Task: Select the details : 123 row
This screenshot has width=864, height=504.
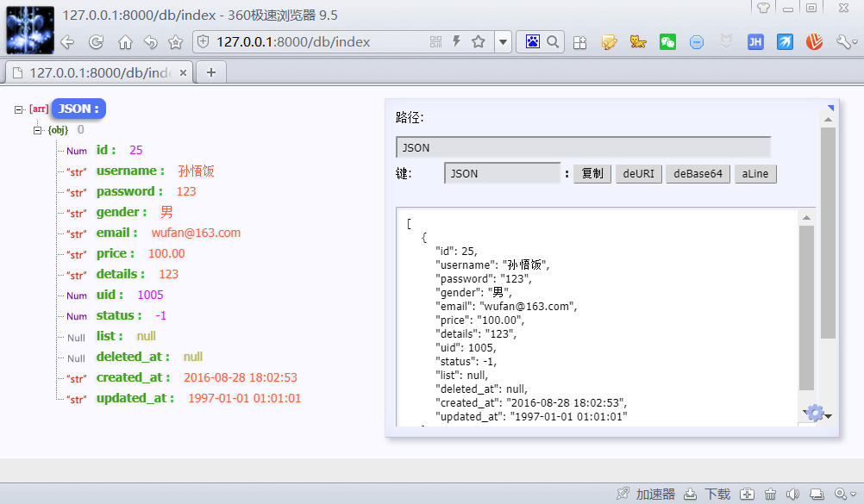Action: point(122,274)
